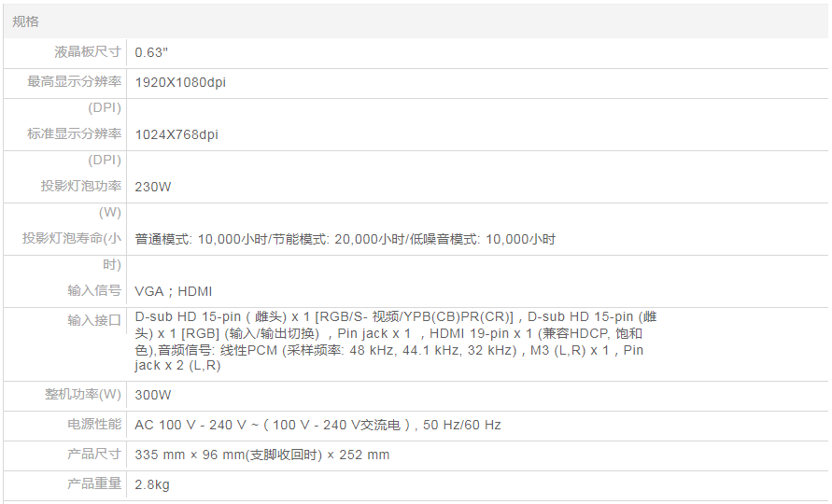
Task: Select the 电源性能 label
Action: (x=94, y=425)
